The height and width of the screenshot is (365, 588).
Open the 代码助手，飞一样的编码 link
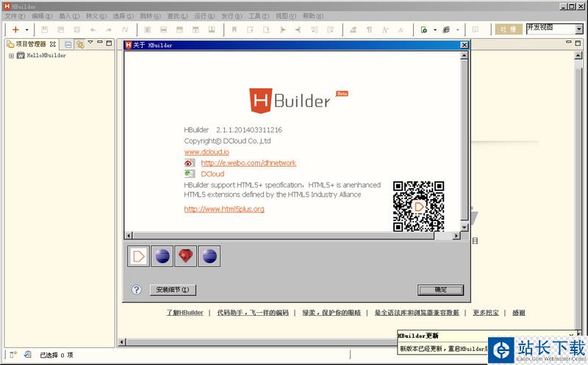point(253,313)
